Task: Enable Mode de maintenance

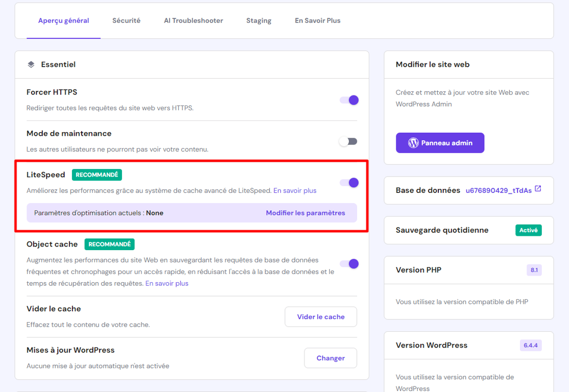Action: 349,141
